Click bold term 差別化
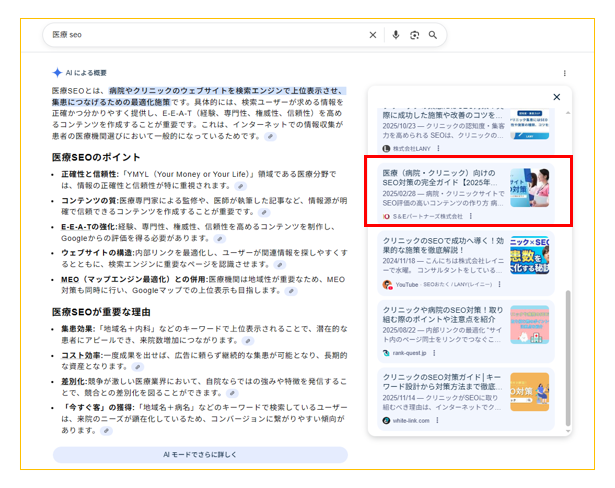This screenshot has width=615, height=488. [x=73, y=381]
